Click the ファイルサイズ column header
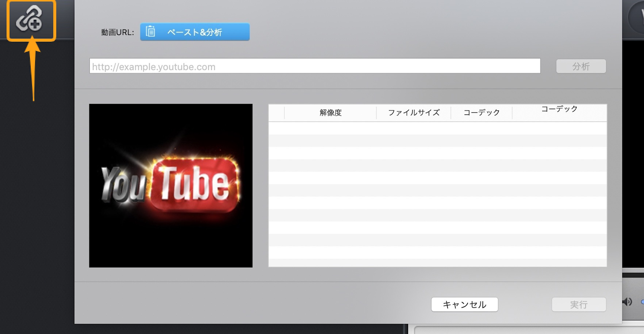The image size is (644, 334). coord(414,113)
